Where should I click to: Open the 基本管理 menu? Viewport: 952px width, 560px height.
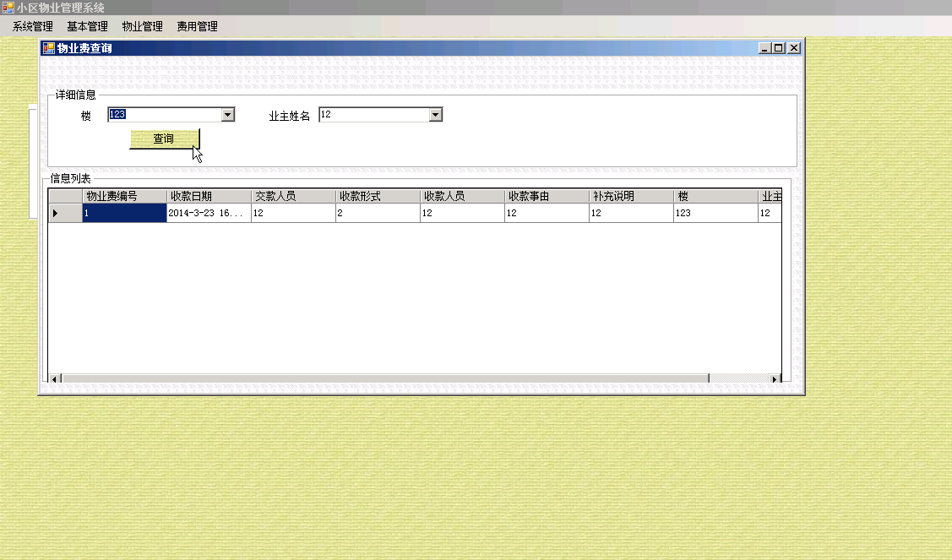coord(86,26)
